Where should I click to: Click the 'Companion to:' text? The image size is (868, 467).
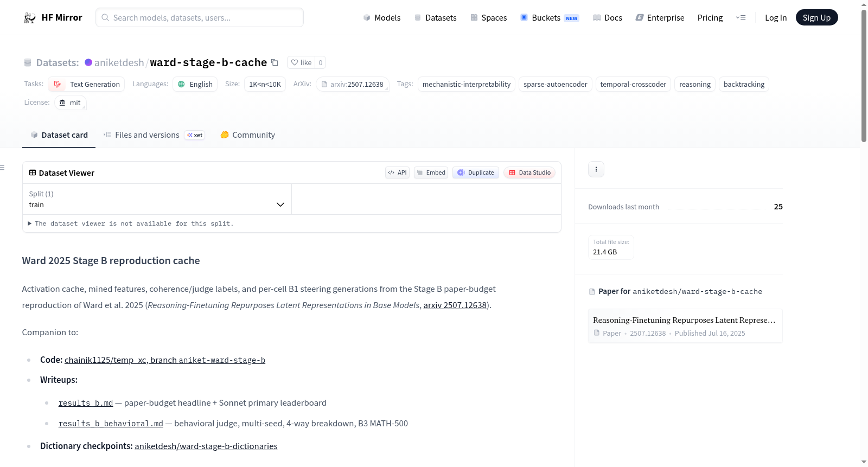50,332
